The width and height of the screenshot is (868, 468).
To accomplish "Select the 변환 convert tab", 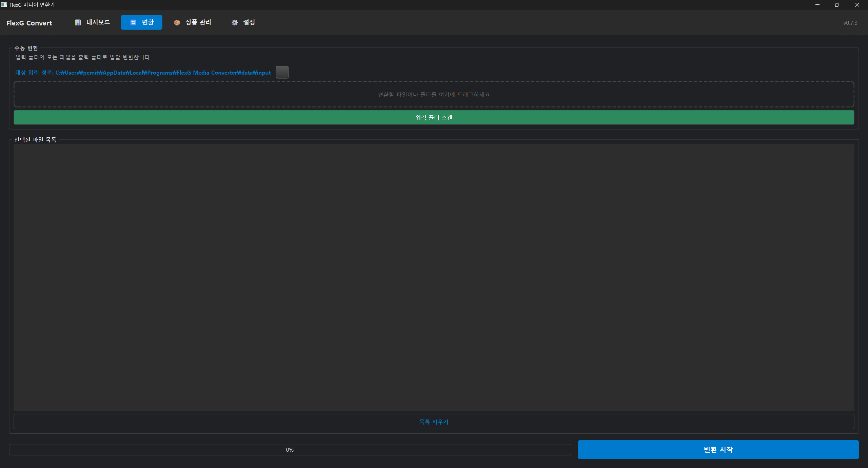I will coord(141,22).
